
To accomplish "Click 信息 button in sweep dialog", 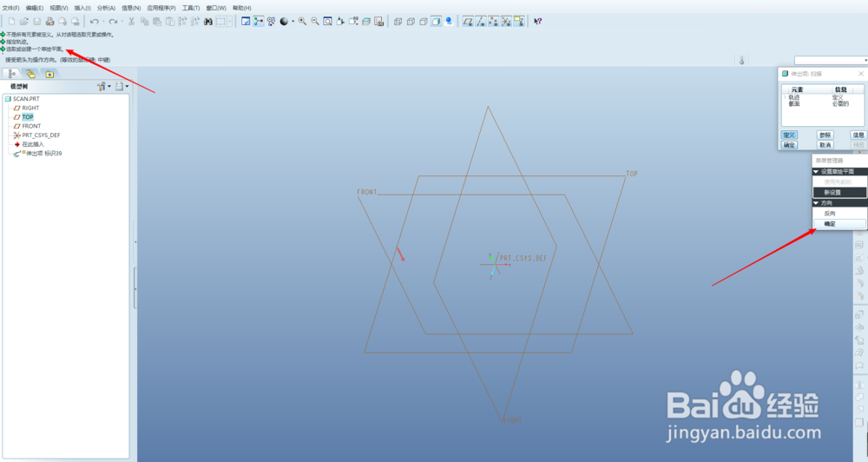I will (x=858, y=135).
